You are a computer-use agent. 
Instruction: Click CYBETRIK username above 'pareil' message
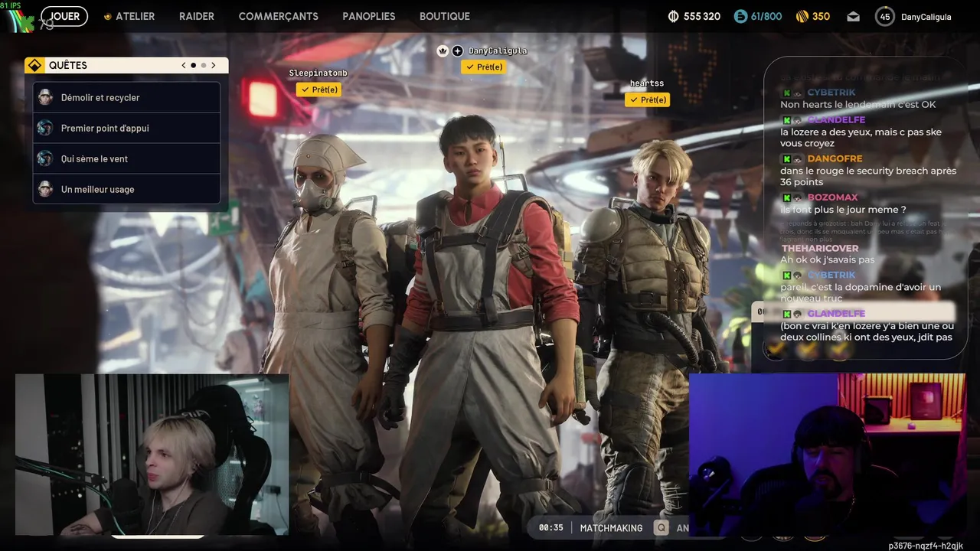pyautogui.click(x=831, y=275)
